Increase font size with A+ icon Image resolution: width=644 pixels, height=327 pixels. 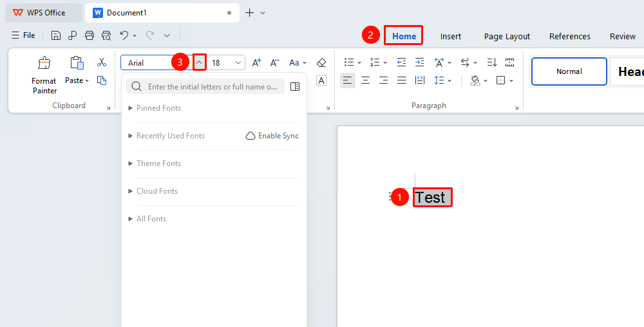coord(257,63)
